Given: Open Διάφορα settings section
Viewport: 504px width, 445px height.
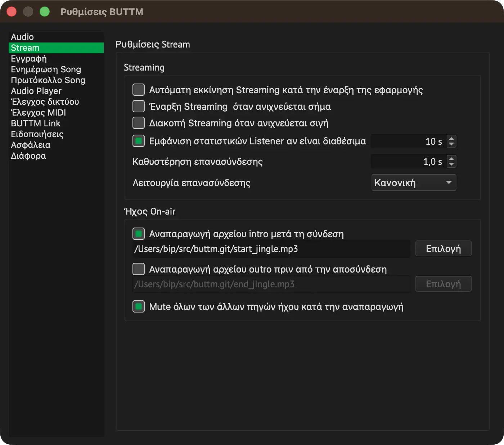Looking at the screenshot, I should [x=56, y=156].
